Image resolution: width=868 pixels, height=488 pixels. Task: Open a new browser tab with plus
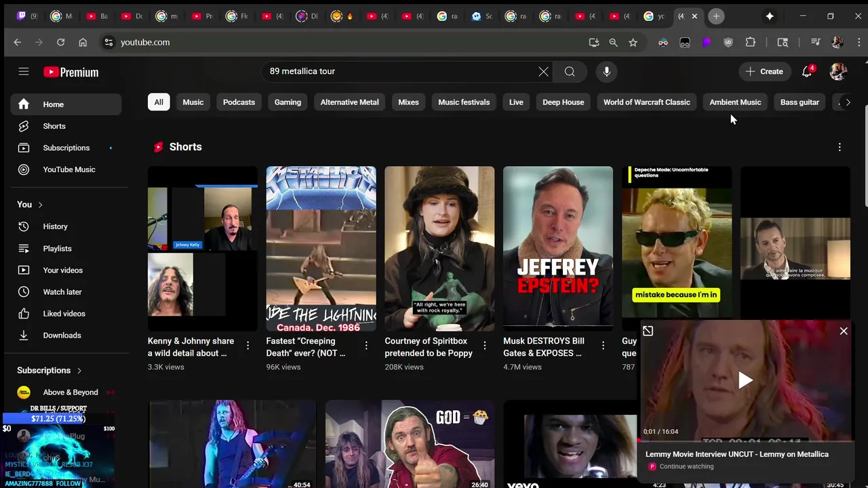(x=716, y=16)
